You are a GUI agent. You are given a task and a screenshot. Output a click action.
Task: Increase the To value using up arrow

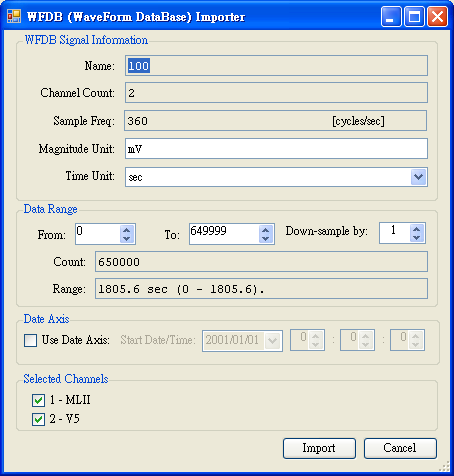[x=266, y=230]
